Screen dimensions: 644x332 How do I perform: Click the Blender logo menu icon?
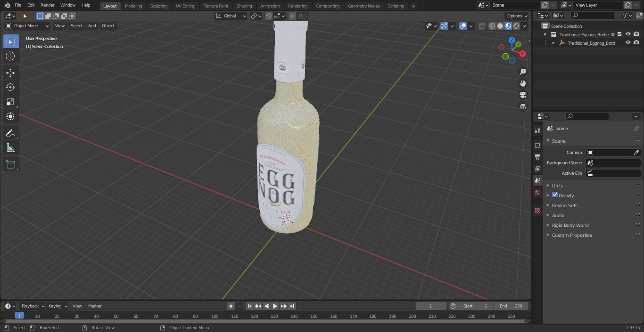tap(7, 5)
